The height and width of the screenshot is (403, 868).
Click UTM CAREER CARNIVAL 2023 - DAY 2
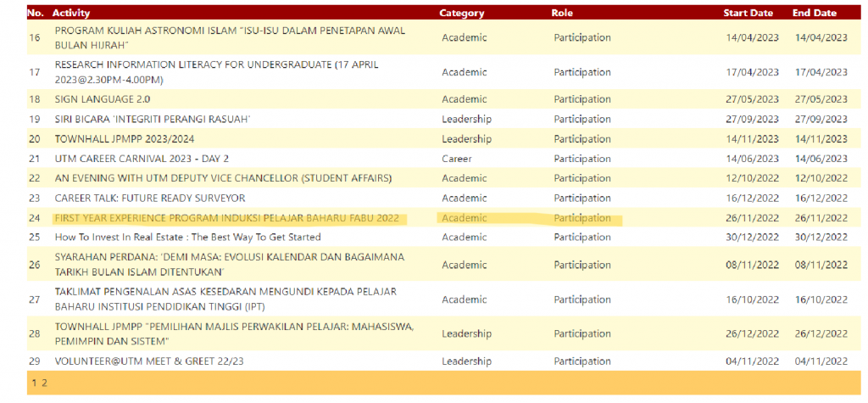(x=142, y=159)
